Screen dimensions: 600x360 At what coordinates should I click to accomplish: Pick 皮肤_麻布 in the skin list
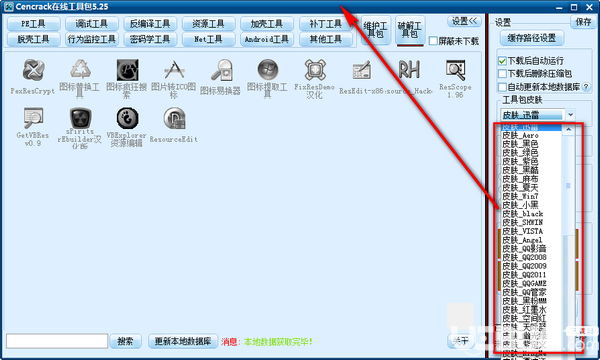click(x=531, y=179)
